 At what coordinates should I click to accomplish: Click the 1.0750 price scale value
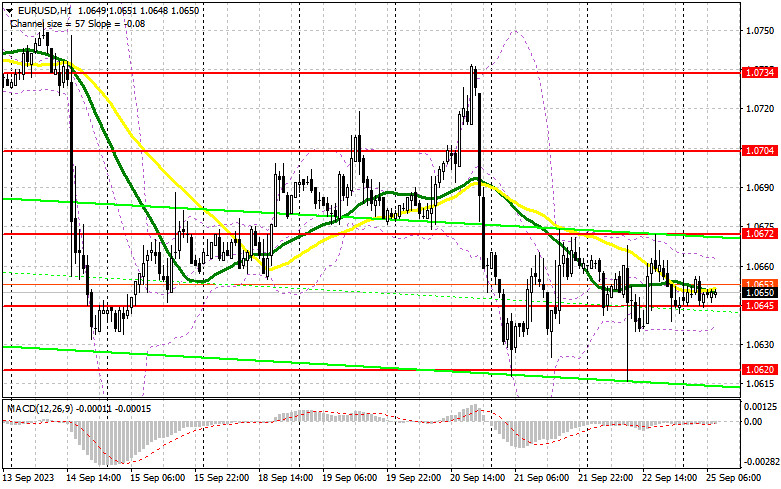click(760, 31)
